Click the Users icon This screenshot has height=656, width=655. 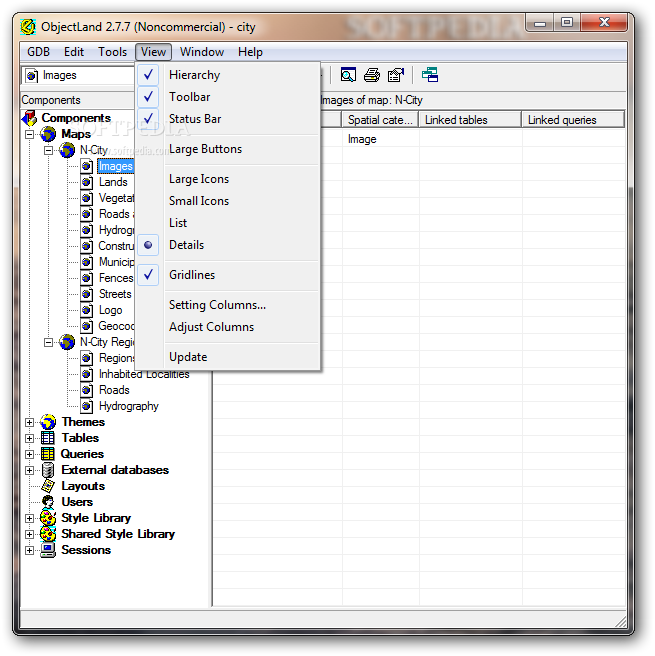tap(48, 502)
